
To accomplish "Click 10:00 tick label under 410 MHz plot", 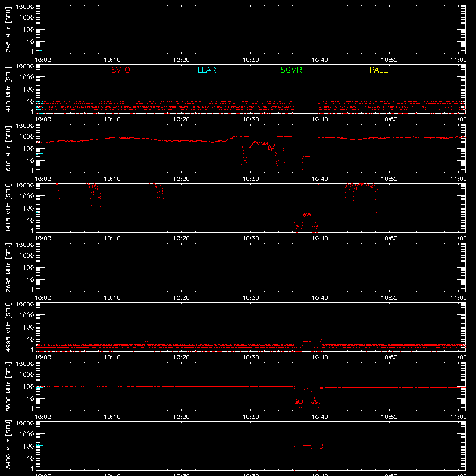I will (43, 120).
